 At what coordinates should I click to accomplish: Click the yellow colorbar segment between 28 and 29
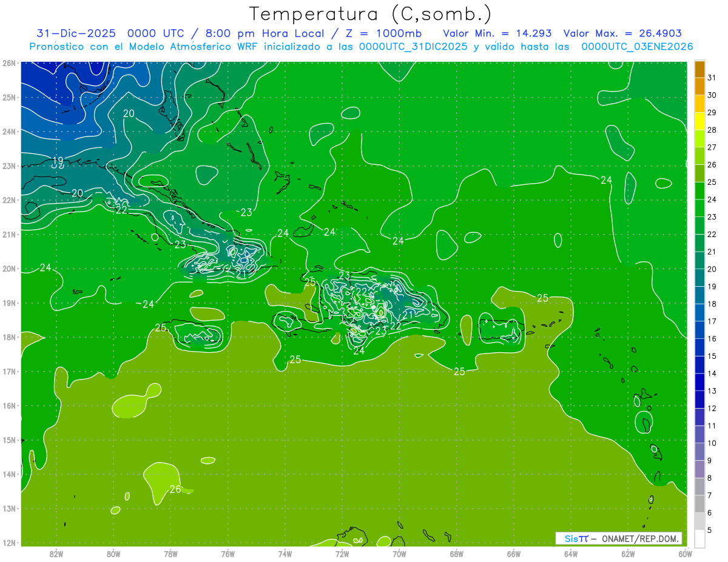click(699, 121)
